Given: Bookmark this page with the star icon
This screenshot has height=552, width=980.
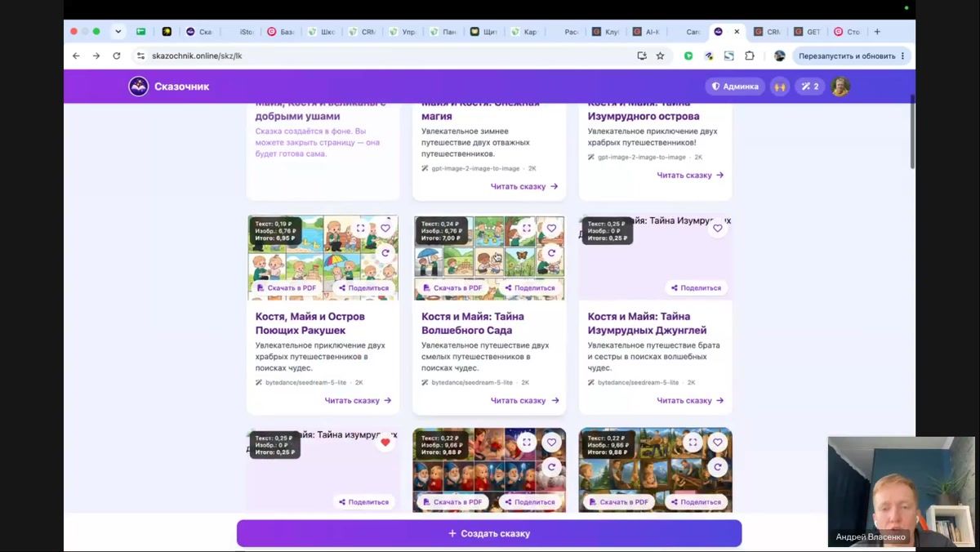Looking at the screenshot, I should tap(660, 56).
